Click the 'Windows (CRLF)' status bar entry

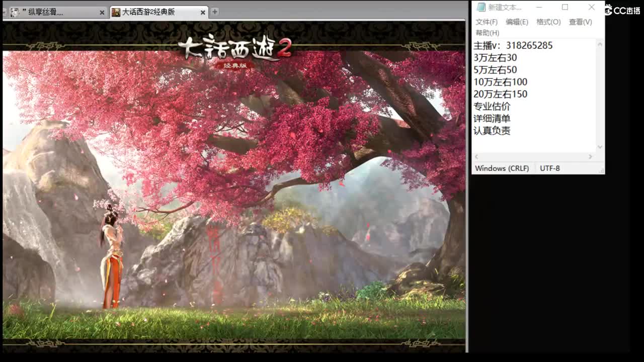pyautogui.click(x=502, y=168)
